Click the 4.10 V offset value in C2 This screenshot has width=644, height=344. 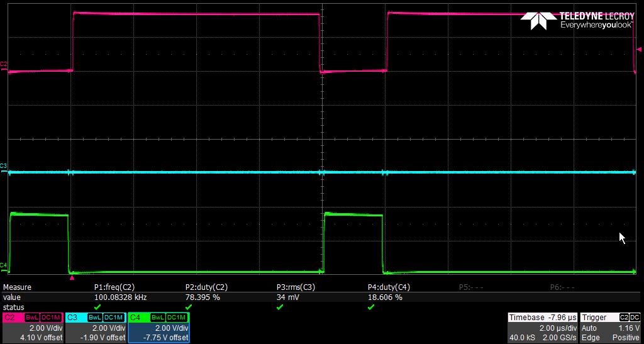pyautogui.click(x=42, y=338)
